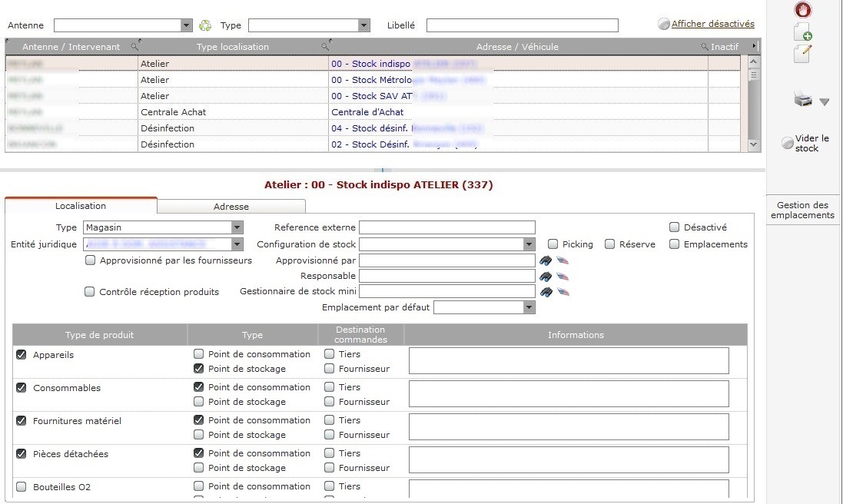Click search icon in Antenne / Intervenant header
Viewport: 843px width, 504px height.
[134, 47]
